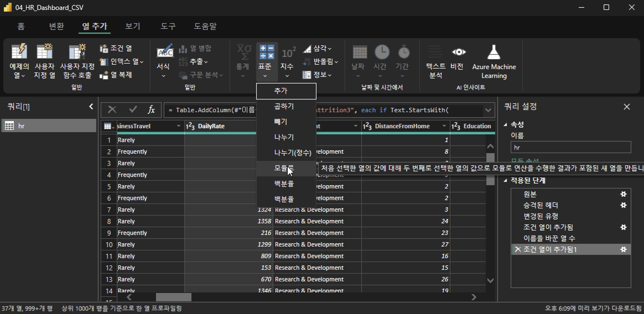Switch to the 변환 ribbon tab
Screen dimensions: 644x314
coord(56,26)
